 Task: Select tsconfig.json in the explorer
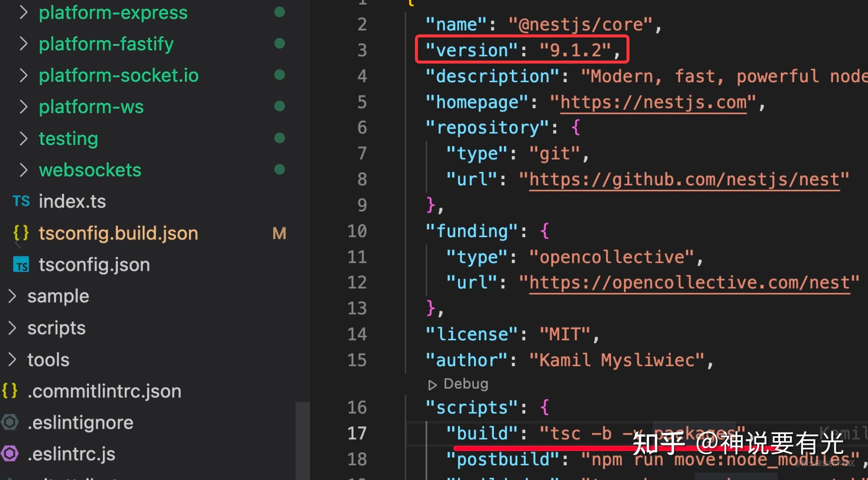click(x=94, y=264)
